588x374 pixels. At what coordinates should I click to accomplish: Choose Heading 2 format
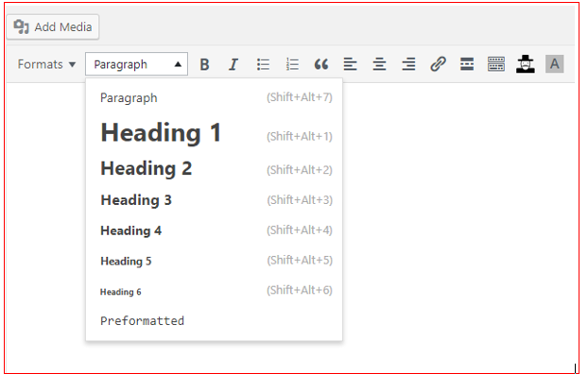pos(215,169)
